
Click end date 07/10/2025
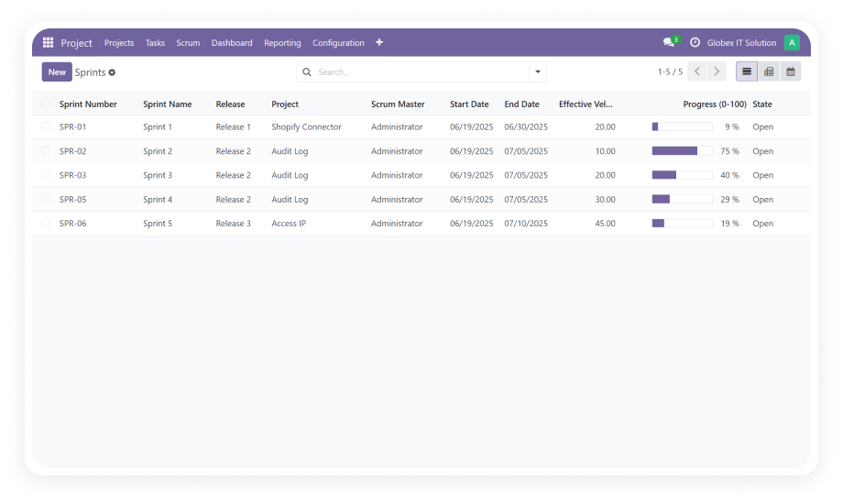[x=526, y=224]
